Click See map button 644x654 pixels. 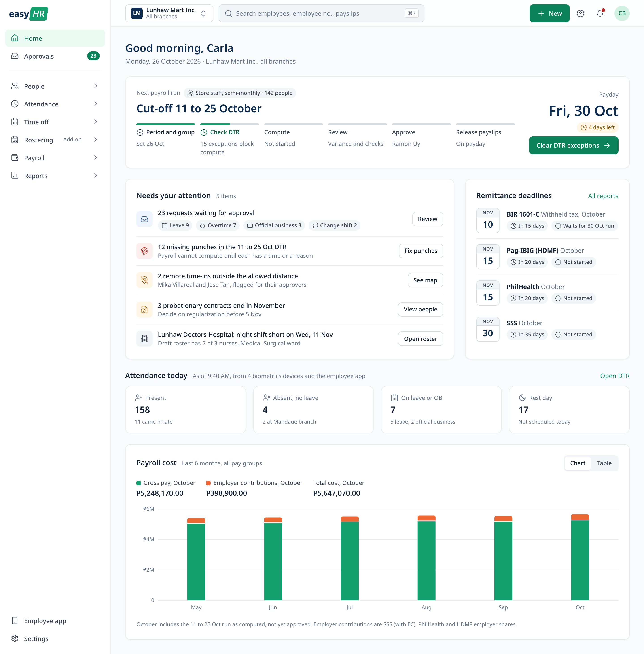click(x=425, y=280)
